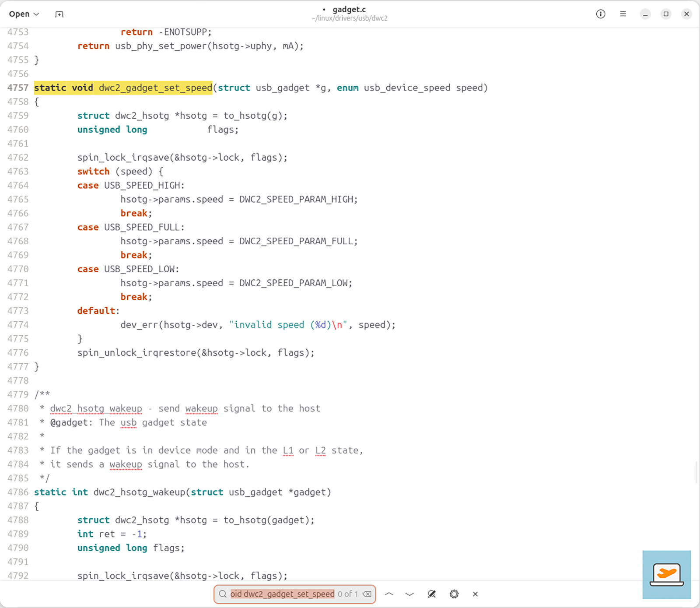The width and height of the screenshot is (700, 608).
Task: Click 'int ret = -1;' line
Action: pyautogui.click(x=112, y=534)
